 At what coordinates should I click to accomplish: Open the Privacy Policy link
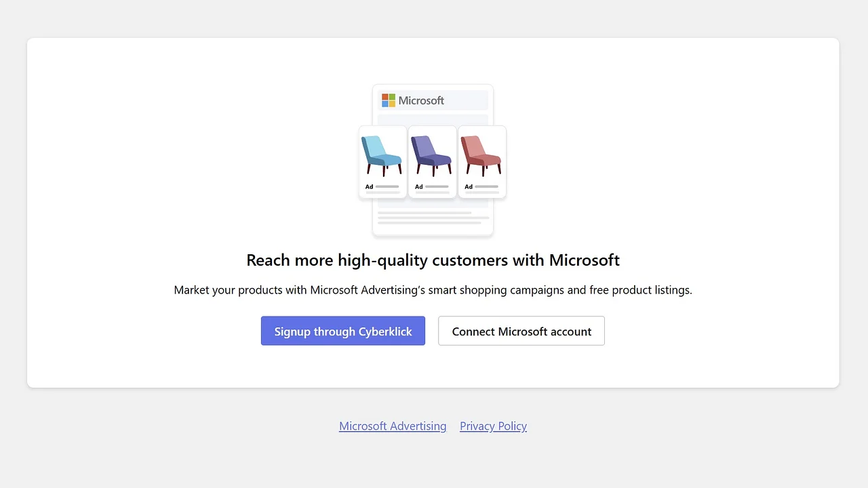(x=493, y=426)
